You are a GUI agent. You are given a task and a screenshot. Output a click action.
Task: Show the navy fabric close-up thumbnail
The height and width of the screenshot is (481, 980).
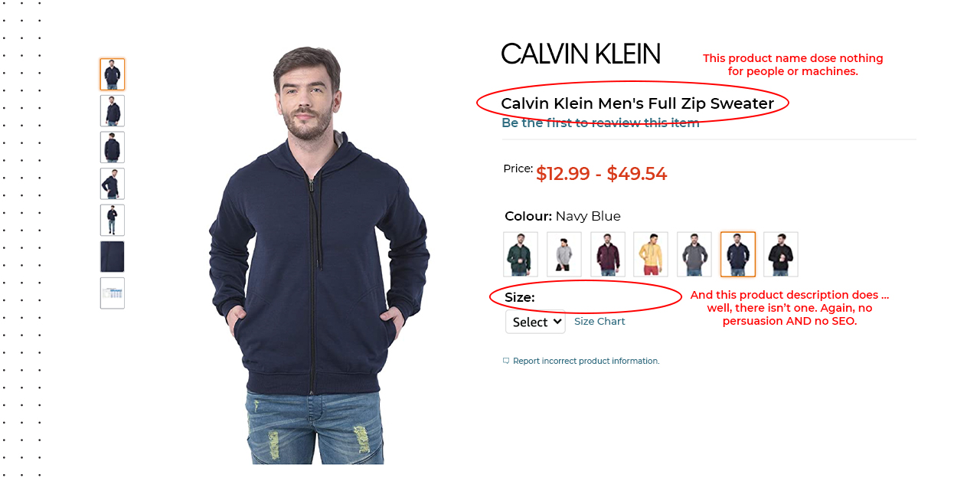click(113, 257)
